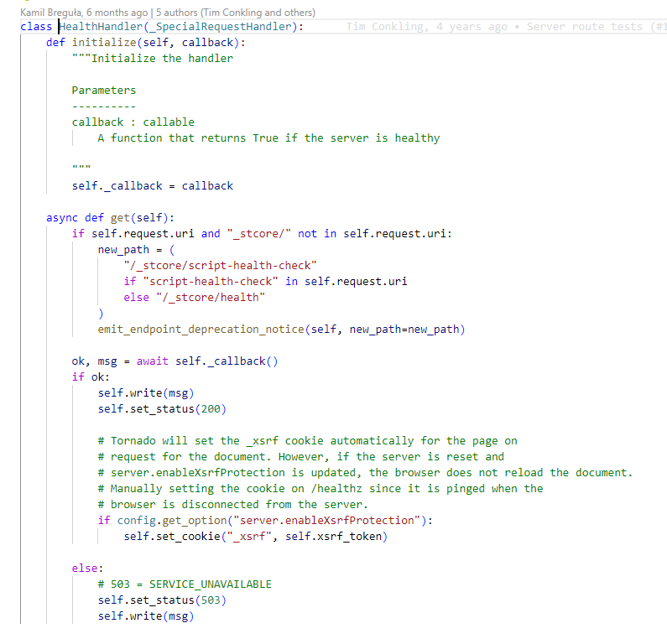Screen dimensions: 667x644
Task: Open the CodeLens author info line
Action: (168, 13)
